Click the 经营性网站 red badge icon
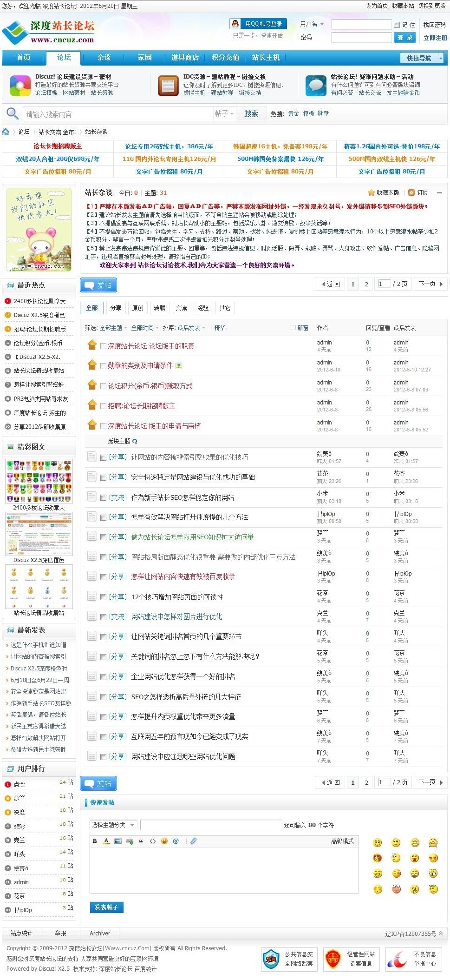 (333, 960)
